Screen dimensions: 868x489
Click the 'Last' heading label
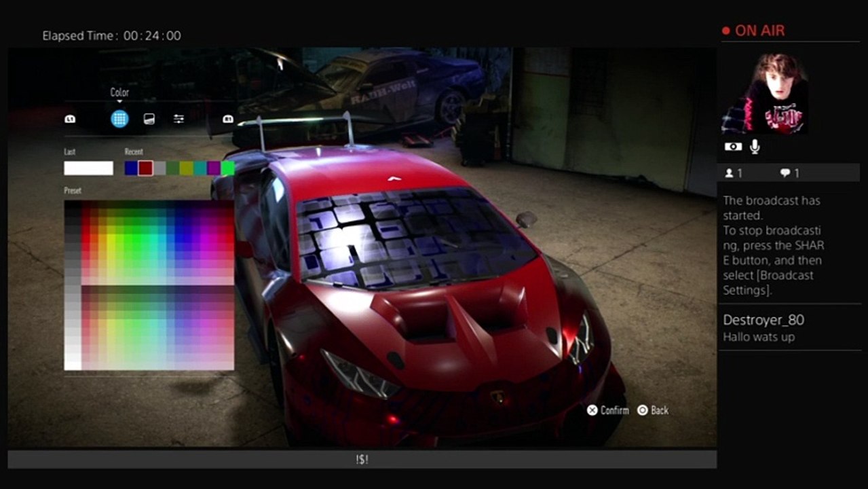pos(69,152)
